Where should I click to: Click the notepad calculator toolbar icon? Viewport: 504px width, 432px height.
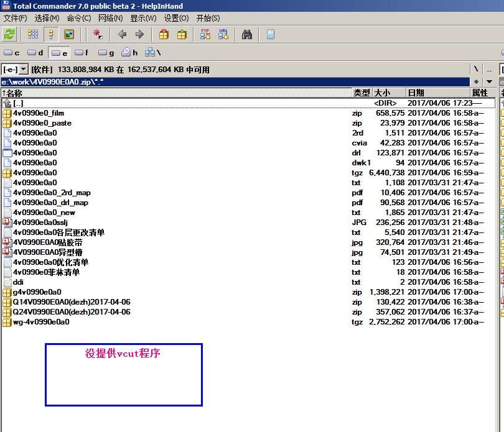pyautogui.click(x=271, y=34)
